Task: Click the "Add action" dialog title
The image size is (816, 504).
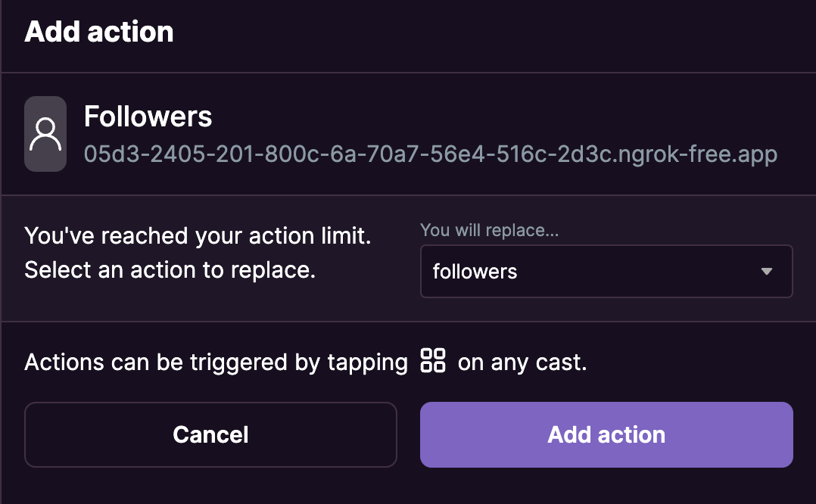Action: (99, 32)
